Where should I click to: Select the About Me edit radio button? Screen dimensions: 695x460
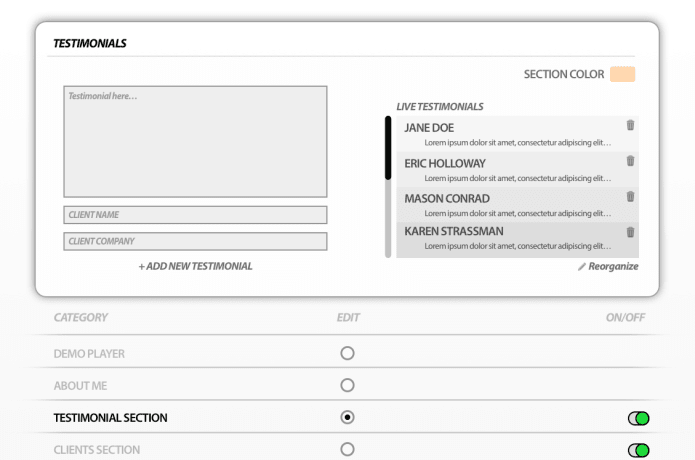tap(347, 385)
